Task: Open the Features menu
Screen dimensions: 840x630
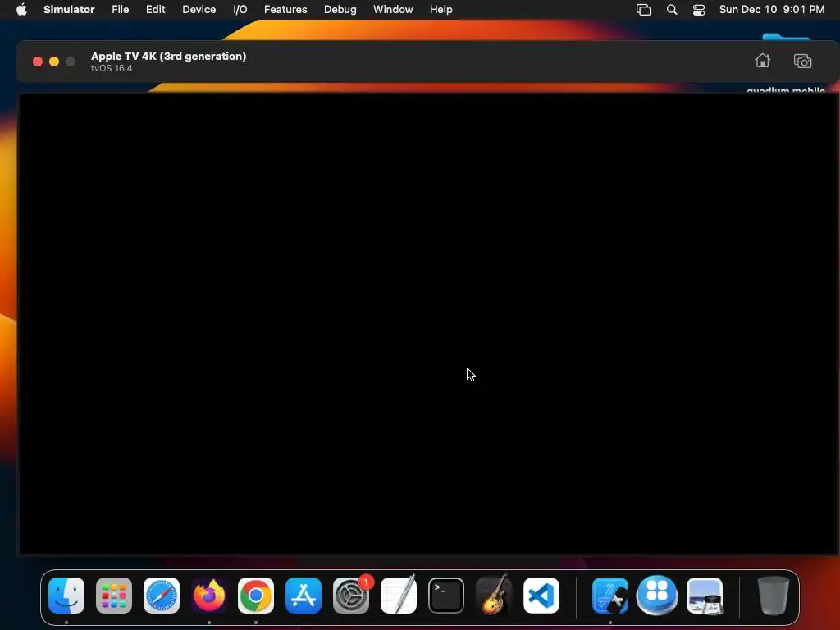Action: coord(285,9)
